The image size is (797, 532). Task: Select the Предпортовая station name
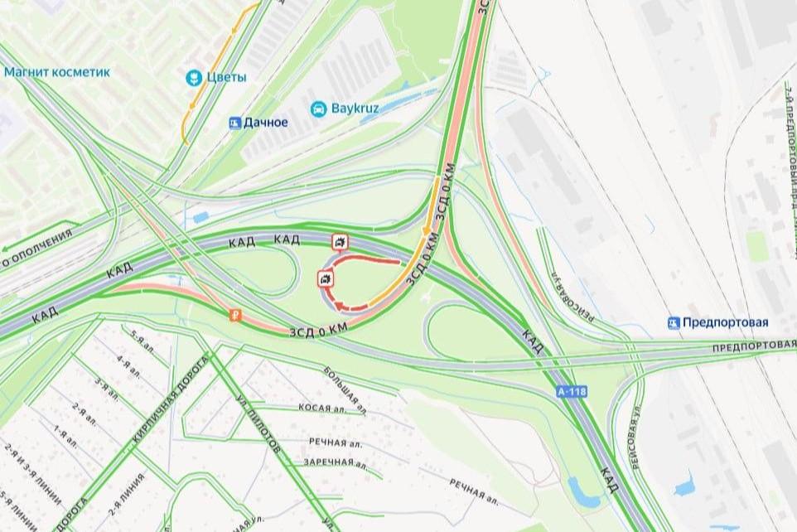pos(726,322)
